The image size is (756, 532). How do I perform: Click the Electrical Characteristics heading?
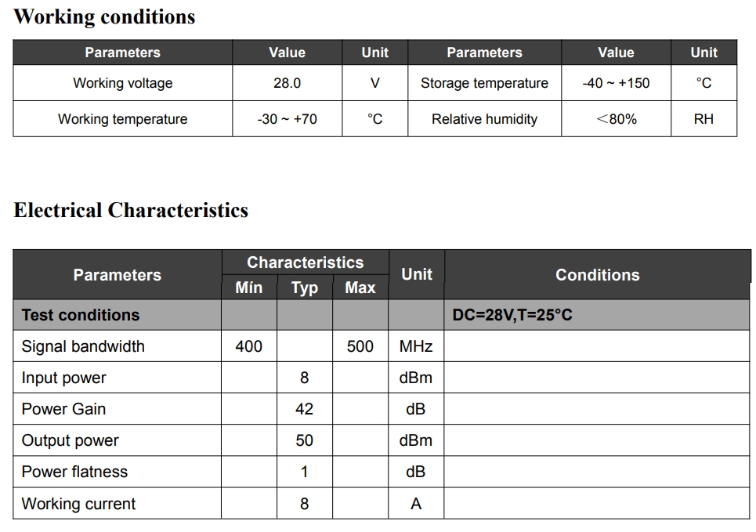[x=131, y=210]
